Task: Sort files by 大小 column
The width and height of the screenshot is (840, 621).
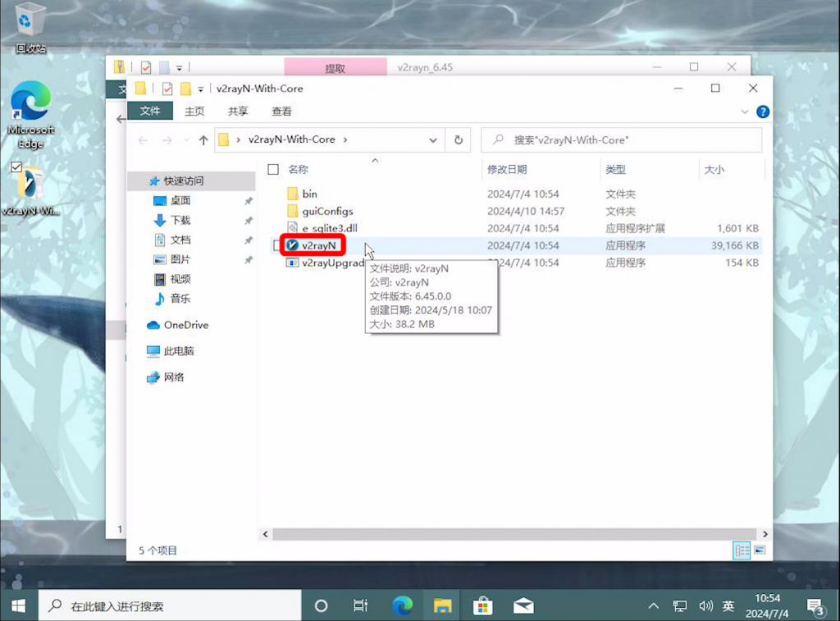Action: coord(714,169)
